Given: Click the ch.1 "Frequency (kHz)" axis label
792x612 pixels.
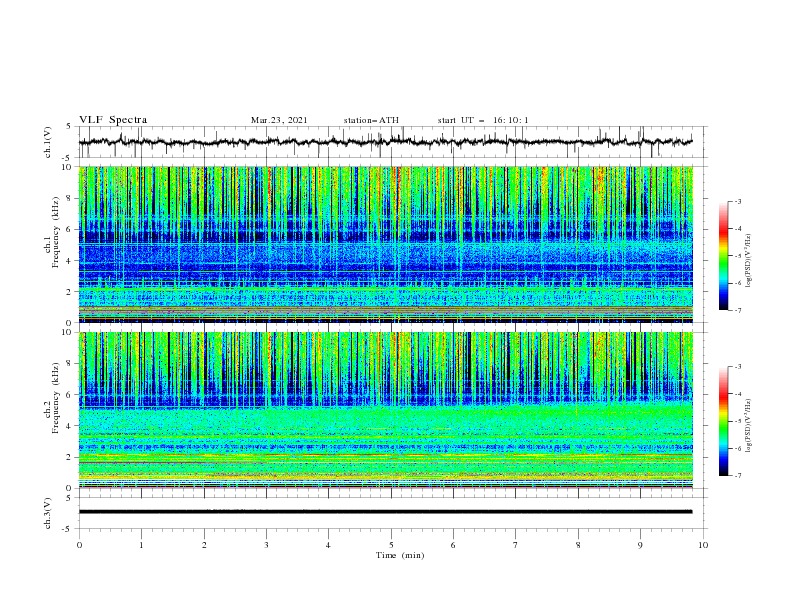Looking at the screenshot, I should (x=55, y=230).
